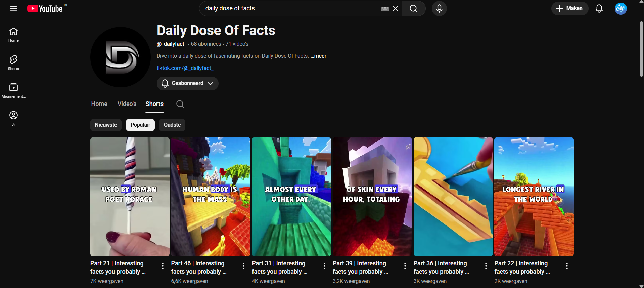Start voice search with the microphone

[439, 9]
